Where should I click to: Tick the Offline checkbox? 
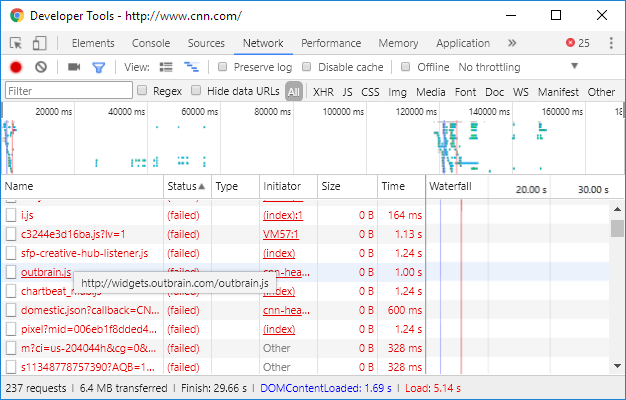[406, 67]
